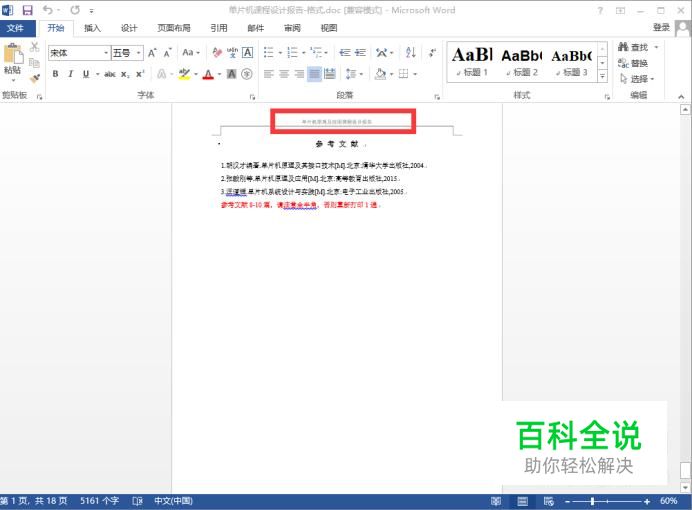Sort paragraphs with the A-Z sort icon

tap(410, 53)
